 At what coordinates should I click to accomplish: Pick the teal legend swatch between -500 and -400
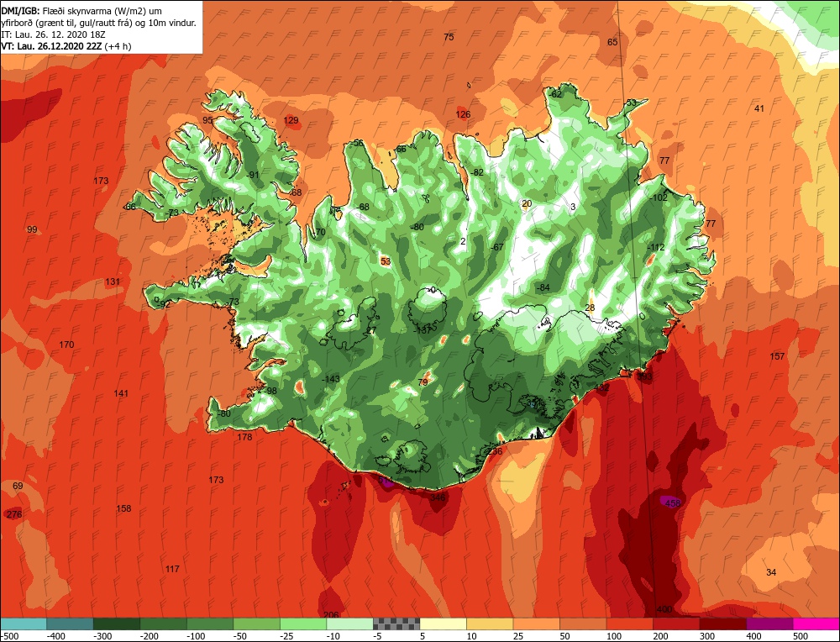point(24,624)
